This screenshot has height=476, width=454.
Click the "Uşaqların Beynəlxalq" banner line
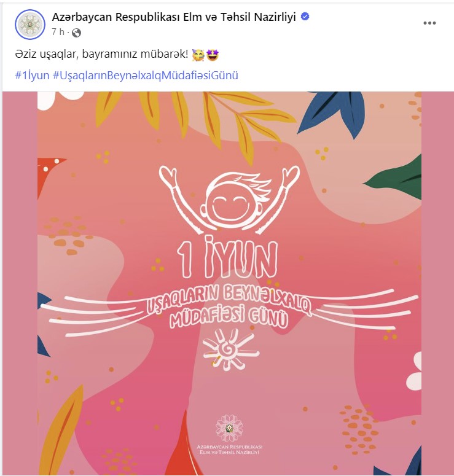[229, 300]
